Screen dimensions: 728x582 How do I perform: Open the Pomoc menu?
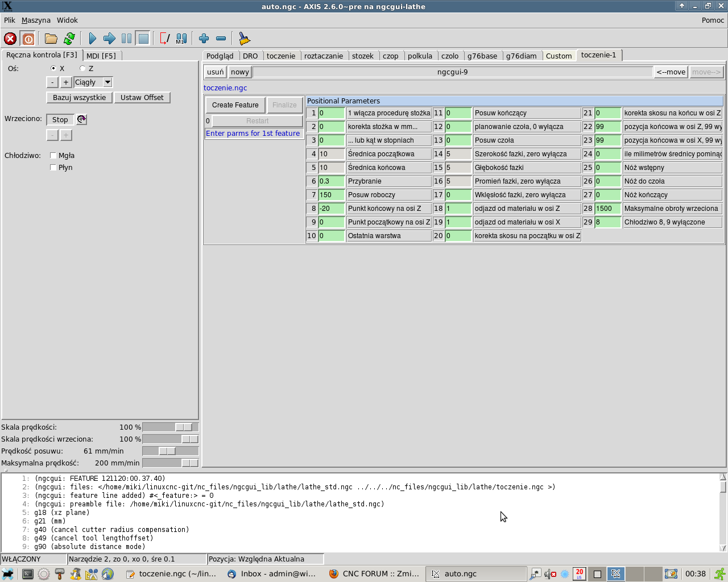point(713,20)
